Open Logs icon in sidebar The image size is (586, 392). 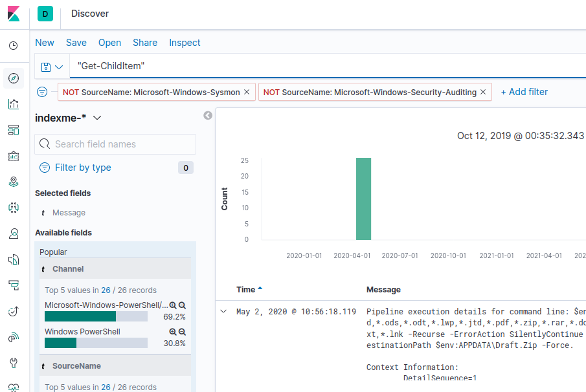pos(14,259)
